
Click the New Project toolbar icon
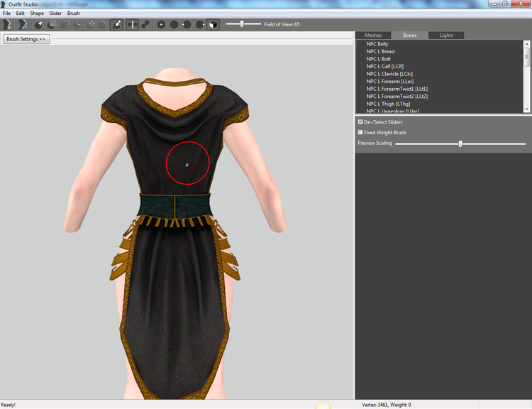click(7, 24)
